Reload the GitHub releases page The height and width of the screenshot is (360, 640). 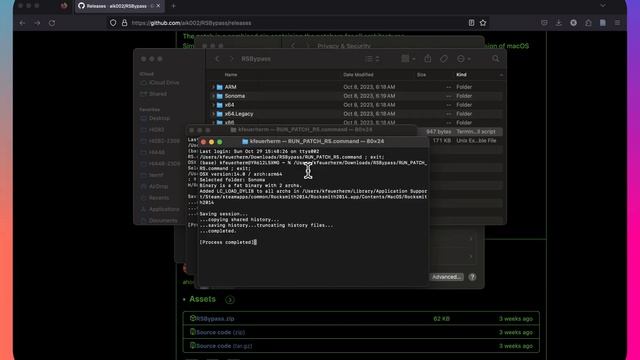(52, 23)
